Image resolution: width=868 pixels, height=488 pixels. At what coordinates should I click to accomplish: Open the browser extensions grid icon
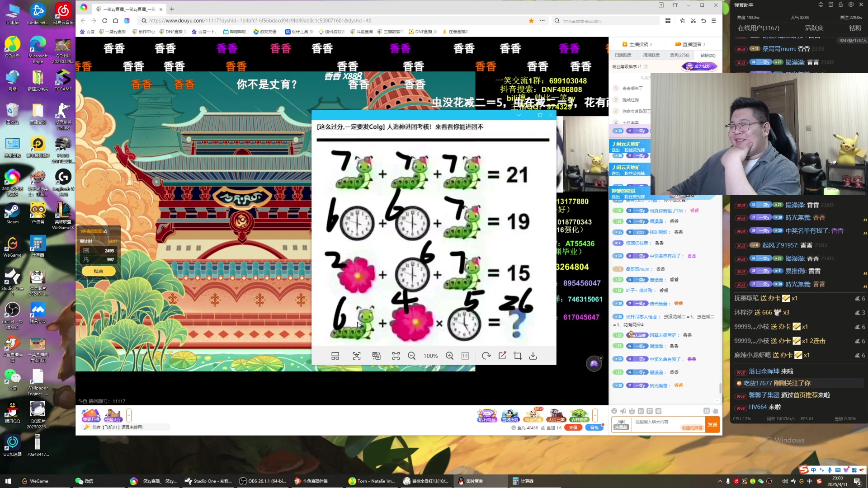click(x=668, y=21)
